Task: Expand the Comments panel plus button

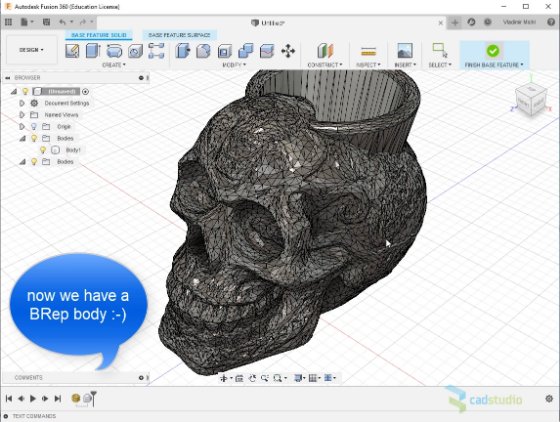Action: coord(141,378)
